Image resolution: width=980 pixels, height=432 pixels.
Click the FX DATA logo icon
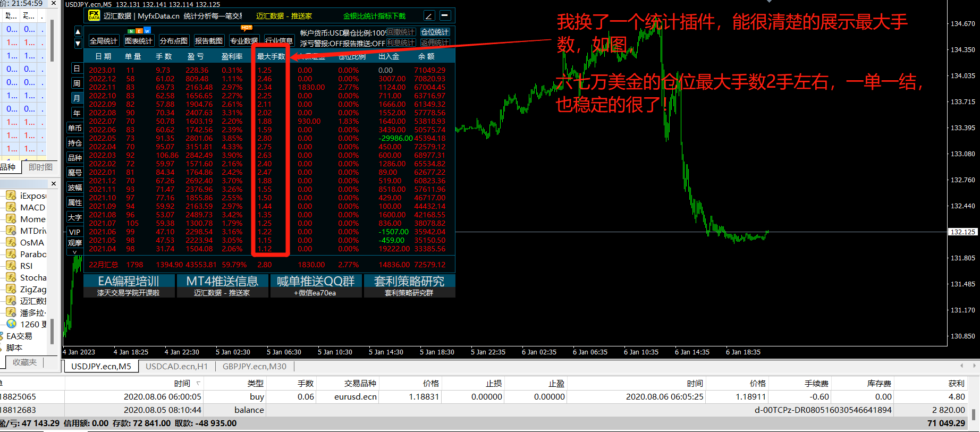pos(94,15)
